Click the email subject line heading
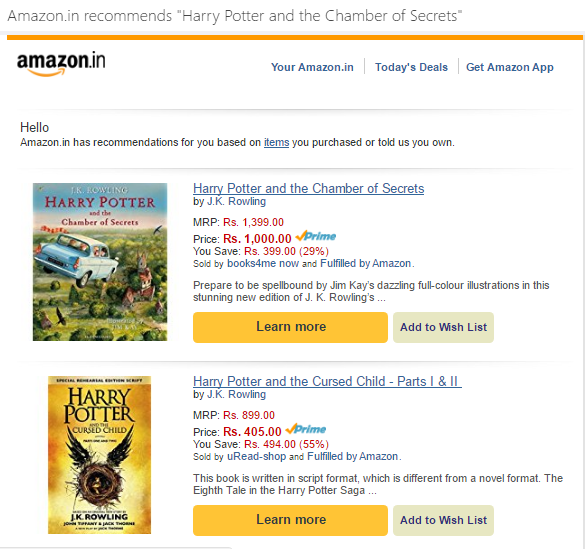 tap(235, 16)
